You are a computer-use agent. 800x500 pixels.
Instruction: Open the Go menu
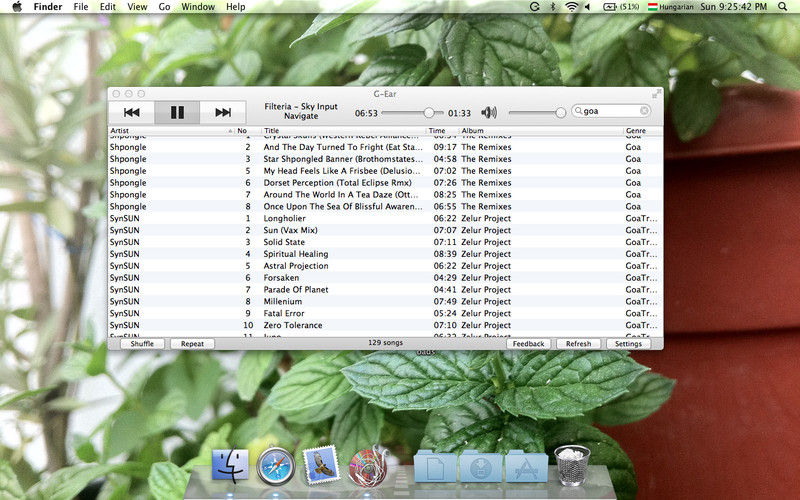pyautogui.click(x=164, y=7)
